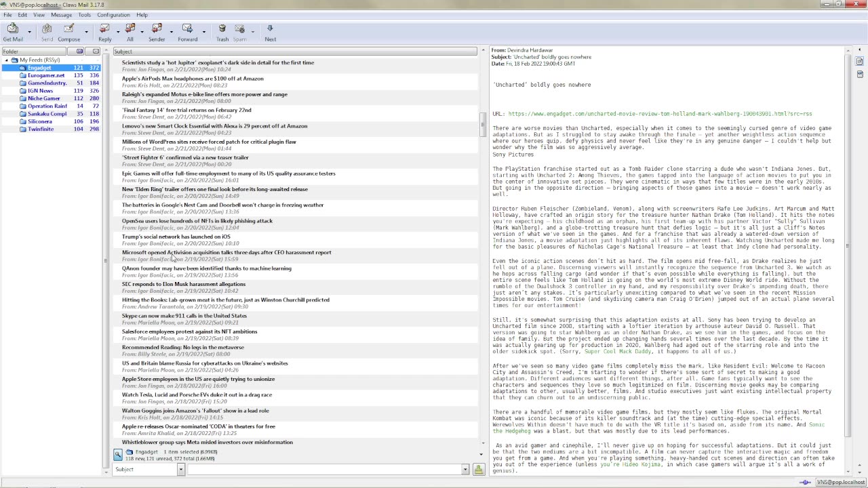Image resolution: width=868 pixels, height=488 pixels.
Task: Open Reply dropdown arrow
Action: tap(117, 31)
